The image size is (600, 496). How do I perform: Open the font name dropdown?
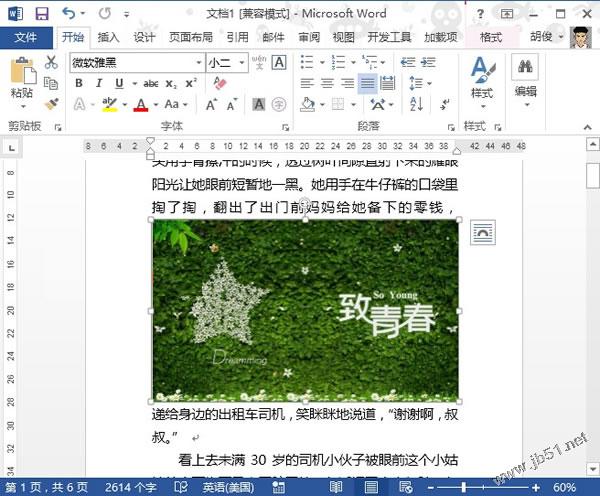coord(199,62)
